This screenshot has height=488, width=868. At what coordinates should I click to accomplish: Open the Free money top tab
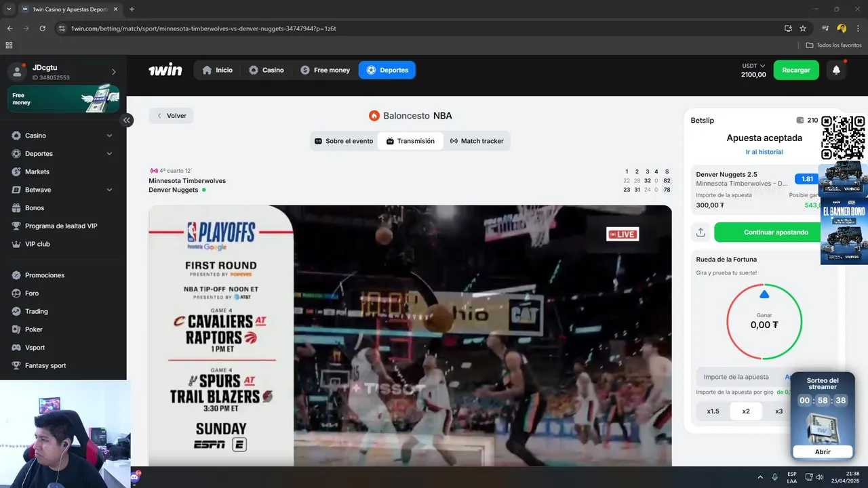[x=325, y=70]
